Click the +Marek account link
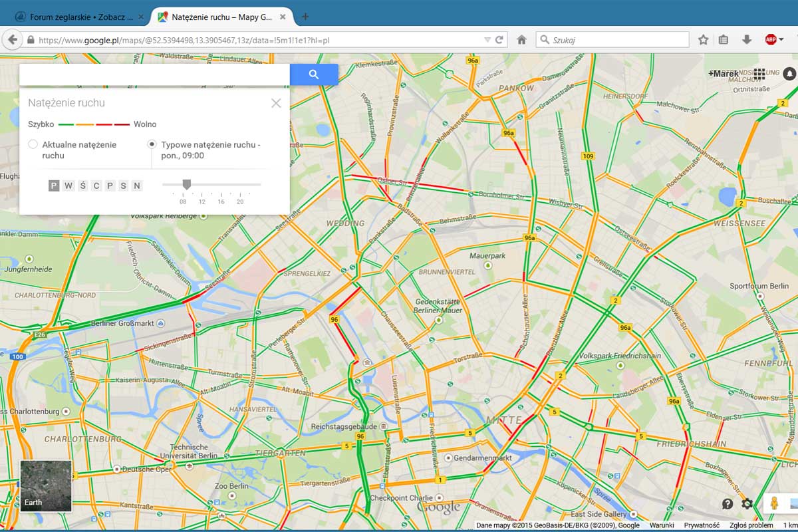This screenshot has height=532, width=798. pyautogui.click(x=724, y=73)
